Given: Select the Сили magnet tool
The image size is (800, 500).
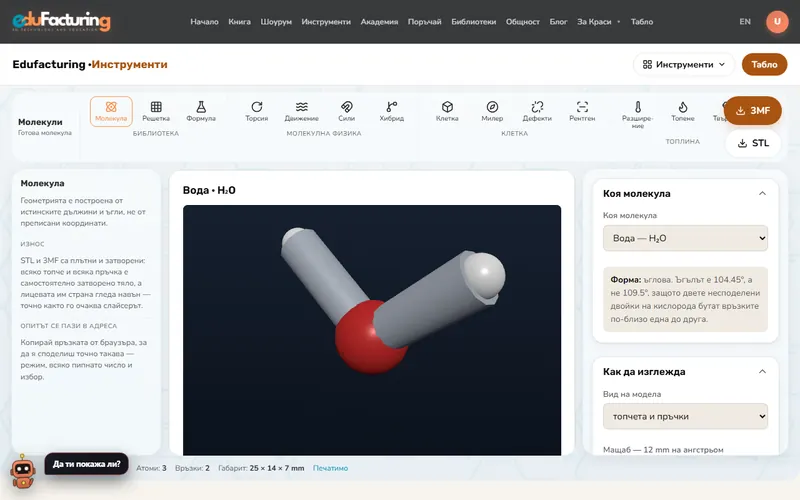Looking at the screenshot, I should [x=346, y=111].
